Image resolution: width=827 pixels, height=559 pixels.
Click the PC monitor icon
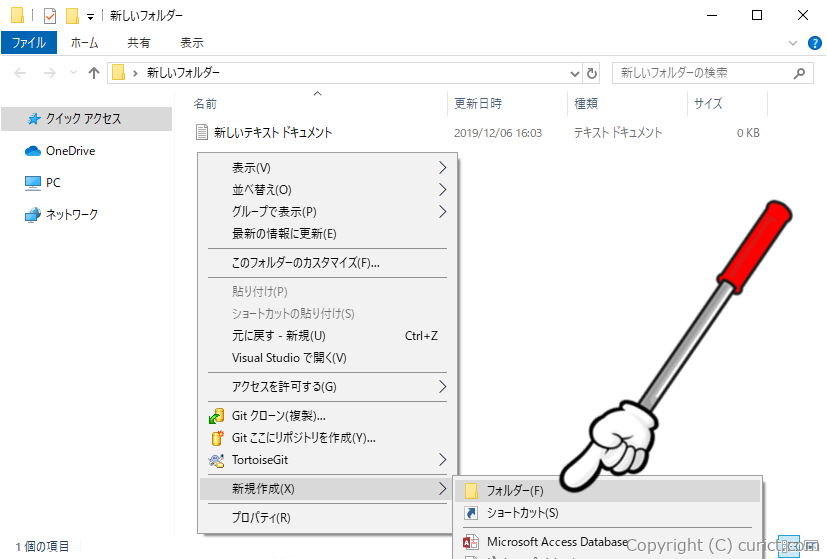click(33, 183)
